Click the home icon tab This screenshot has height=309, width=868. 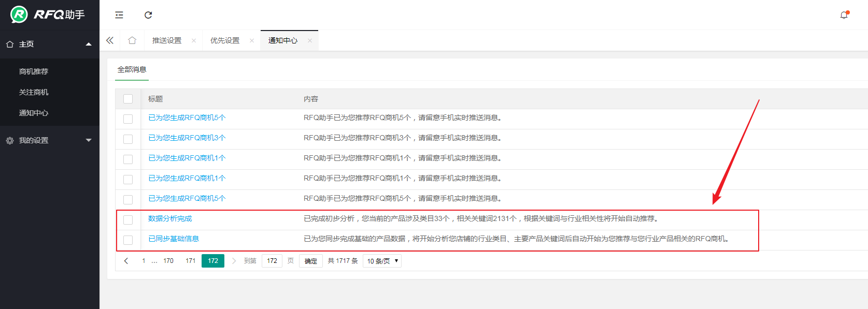(132, 40)
